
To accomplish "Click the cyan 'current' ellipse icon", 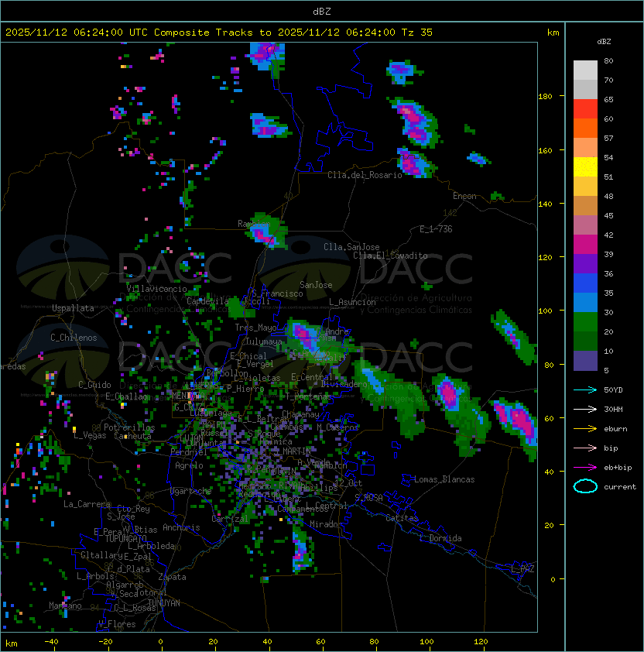I will coord(585,486).
